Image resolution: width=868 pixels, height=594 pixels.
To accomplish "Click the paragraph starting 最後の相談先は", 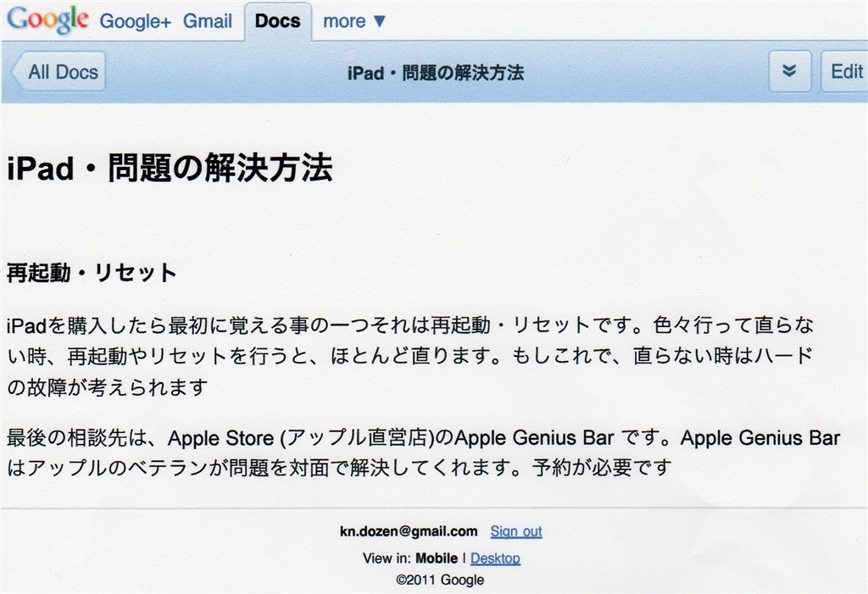I will pyautogui.click(x=424, y=452).
